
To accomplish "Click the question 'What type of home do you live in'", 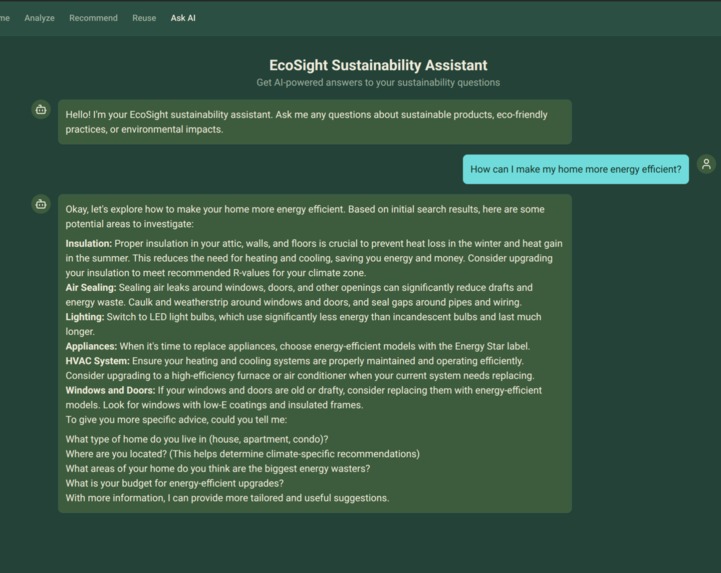I will 197,439.
